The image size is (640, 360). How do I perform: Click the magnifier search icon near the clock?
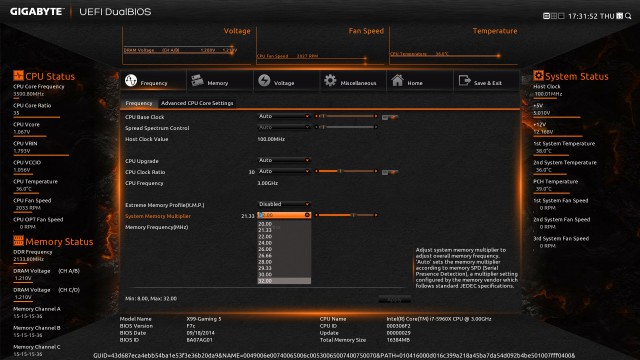(x=628, y=16)
